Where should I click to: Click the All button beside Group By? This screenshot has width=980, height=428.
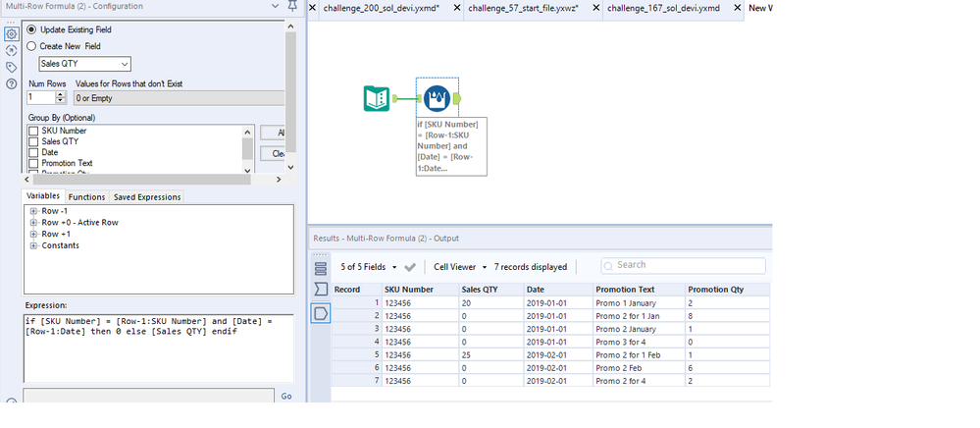pos(273,133)
